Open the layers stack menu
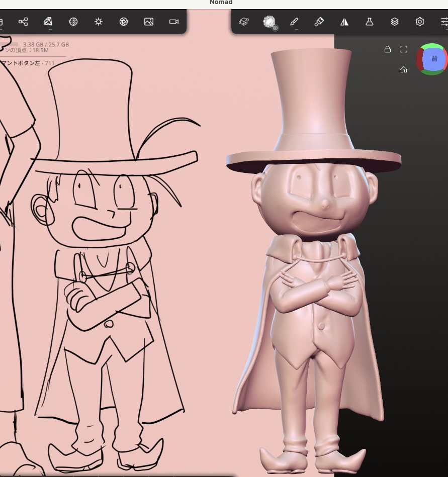Screen dimensions: 448x477 click(x=394, y=22)
